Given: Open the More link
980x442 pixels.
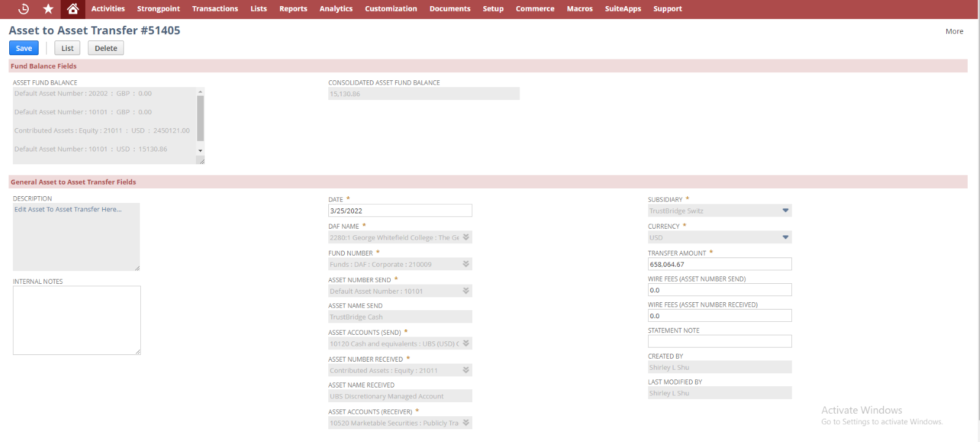Looking at the screenshot, I should click(x=954, y=31).
